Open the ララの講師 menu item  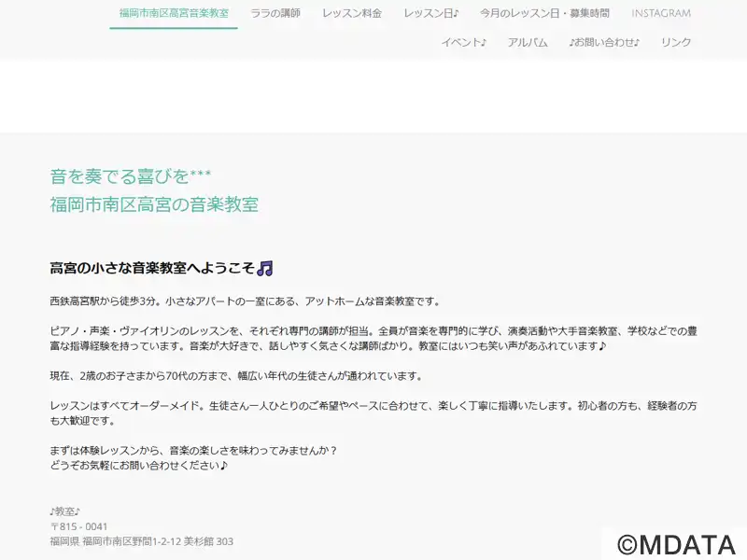click(x=275, y=13)
